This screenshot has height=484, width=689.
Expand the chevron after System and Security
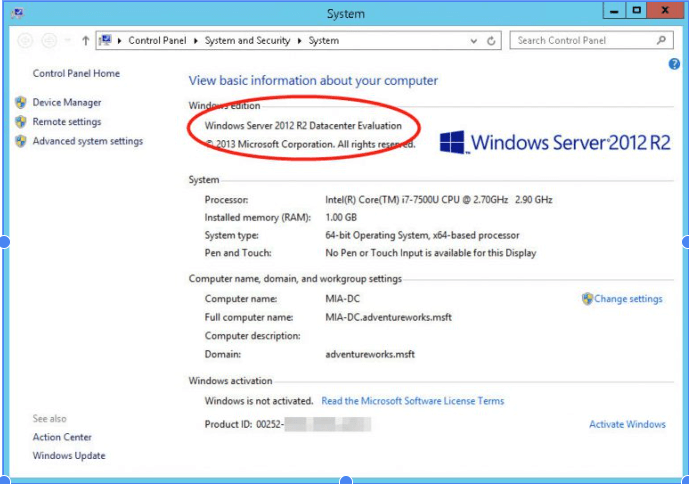point(298,41)
